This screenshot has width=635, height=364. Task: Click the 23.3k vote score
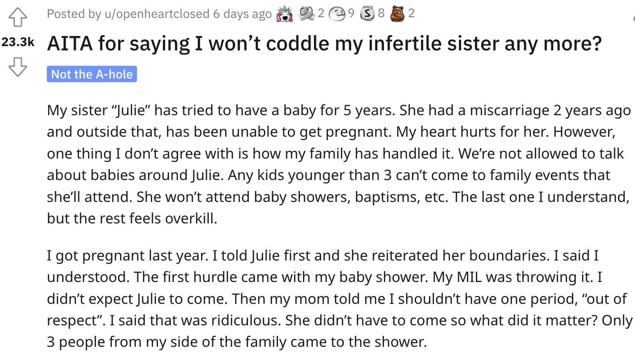18,42
